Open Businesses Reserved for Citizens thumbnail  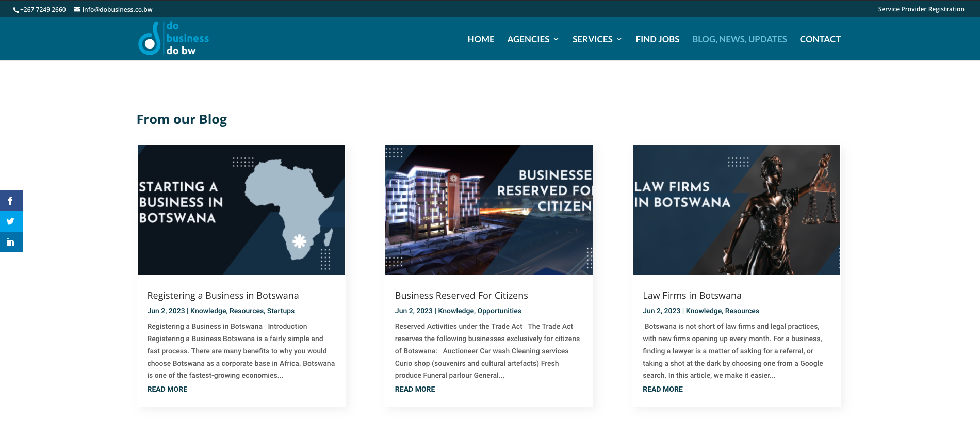coord(489,210)
